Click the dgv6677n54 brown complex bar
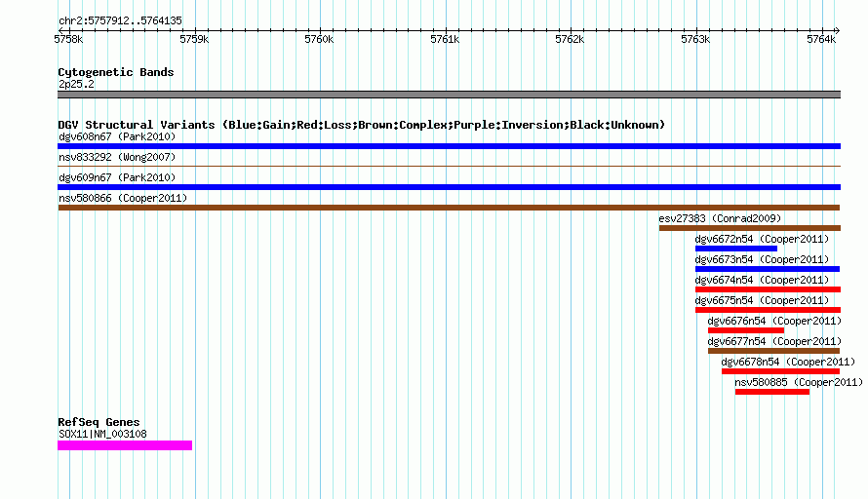Screen dimensions: 868x499 tap(774, 351)
